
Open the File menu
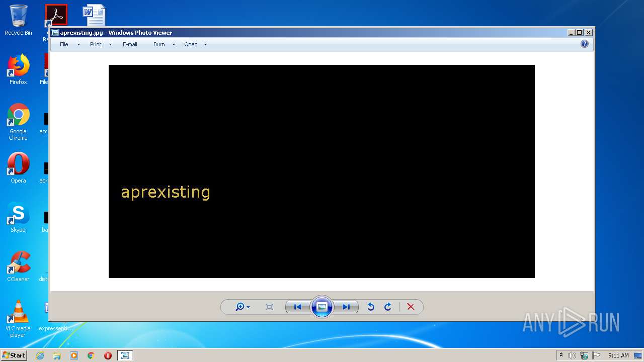coord(64,44)
